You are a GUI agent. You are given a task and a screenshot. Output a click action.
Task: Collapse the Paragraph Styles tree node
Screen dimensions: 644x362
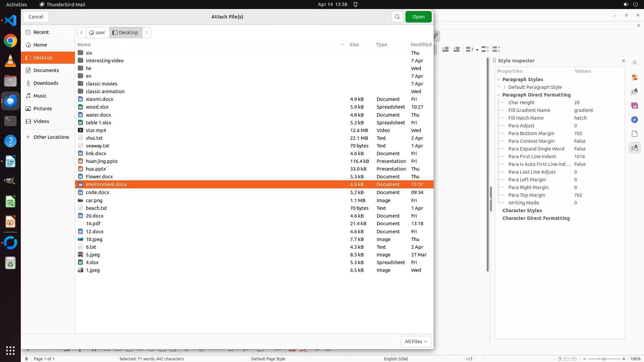(x=498, y=79)
